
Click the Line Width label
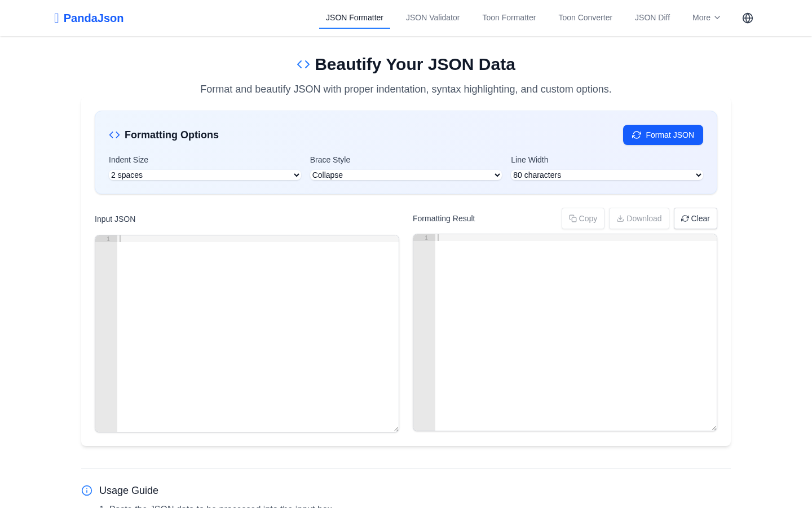click(x=529, y=160)
